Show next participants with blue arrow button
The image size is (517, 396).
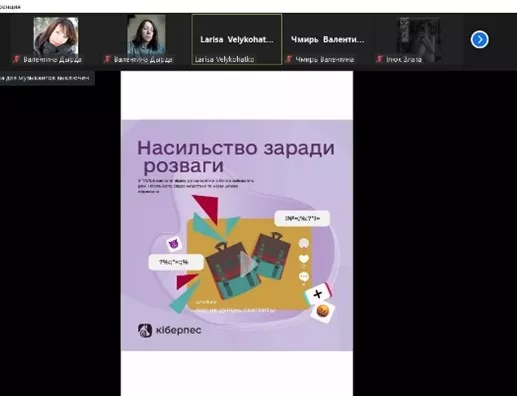coord(479,40)
